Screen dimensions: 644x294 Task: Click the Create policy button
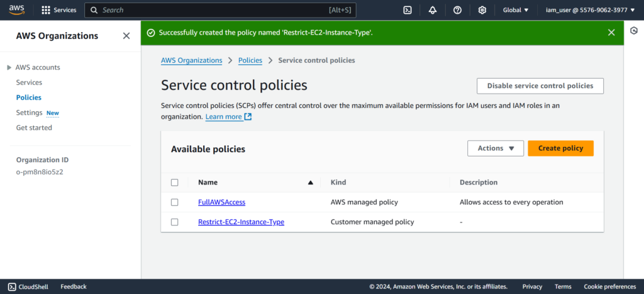[x=560, y=148]
